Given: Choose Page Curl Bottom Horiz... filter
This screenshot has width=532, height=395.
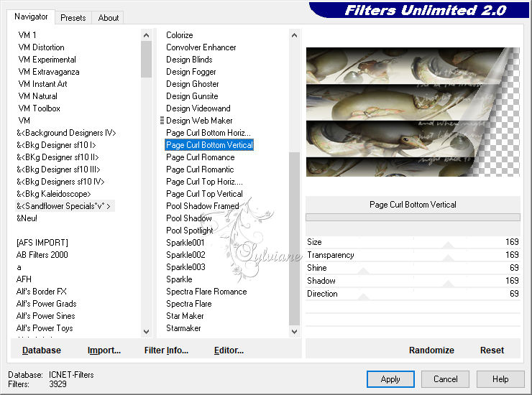Looking at the screenshot, I should [208, 133].
